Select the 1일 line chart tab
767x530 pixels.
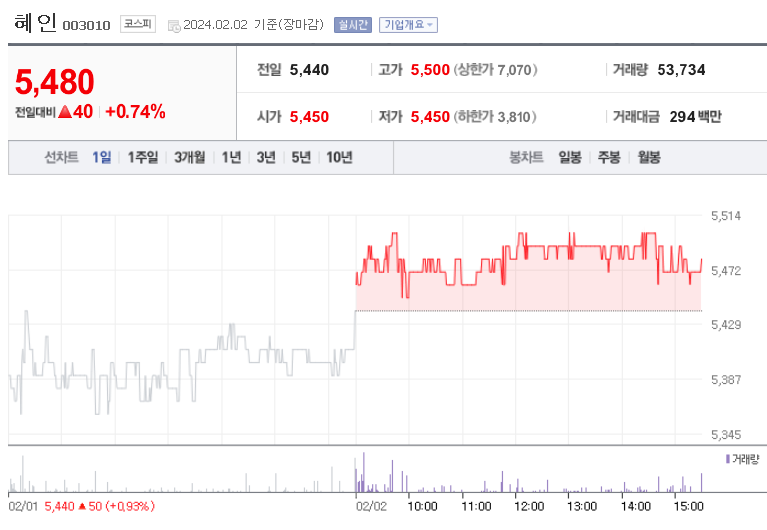tap(102, 157)
